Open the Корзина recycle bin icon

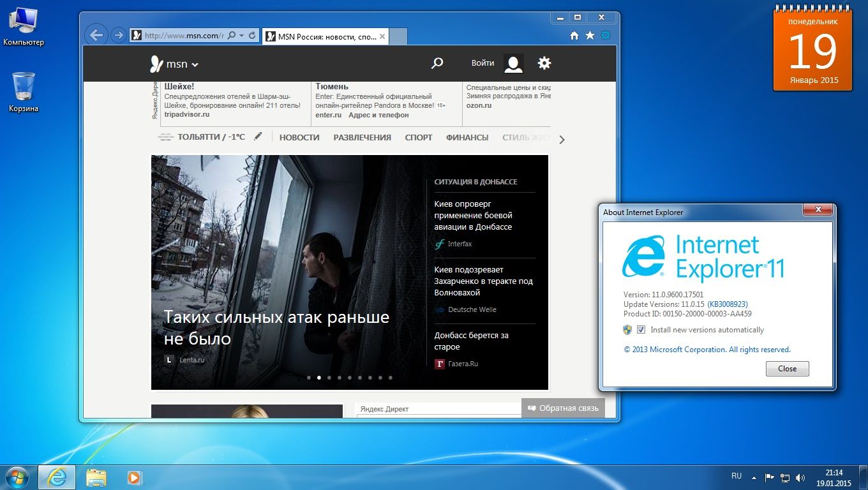tap(24, 92)
